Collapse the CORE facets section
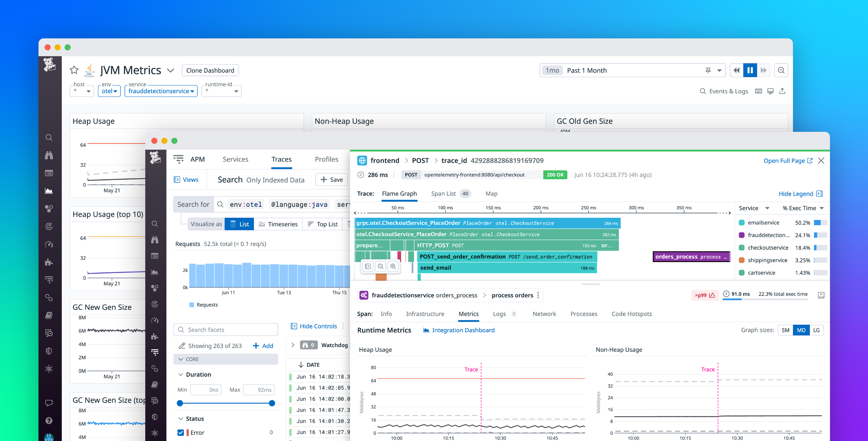 point(181,359)
